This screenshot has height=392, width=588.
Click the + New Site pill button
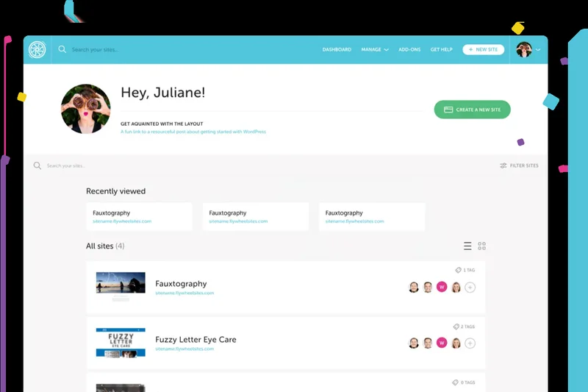coord(483,49)
